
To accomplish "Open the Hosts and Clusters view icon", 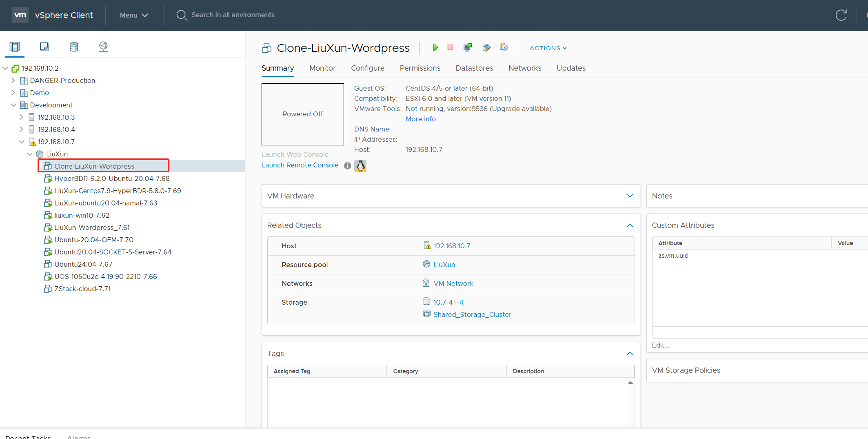I will 15,47.
